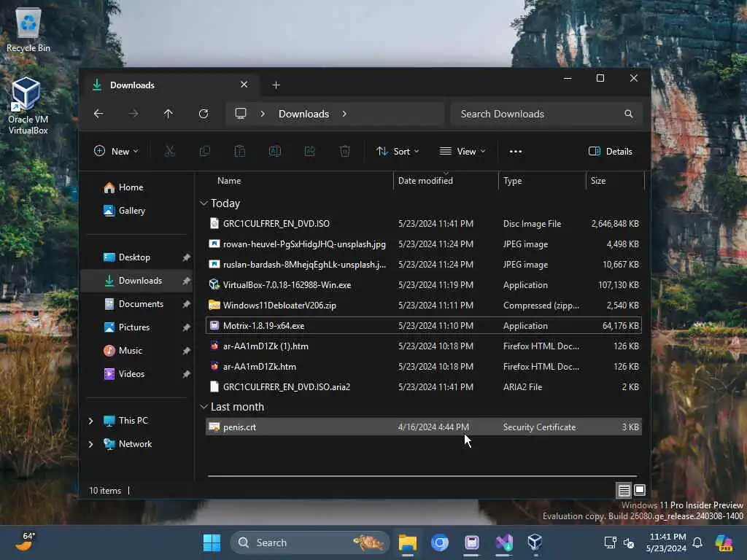Image resolution: width=747 pixels, height=560 pixels.
Task: Unpin Desktop using its pin icon
Action: pyautogui.click(x=186, y=257)
